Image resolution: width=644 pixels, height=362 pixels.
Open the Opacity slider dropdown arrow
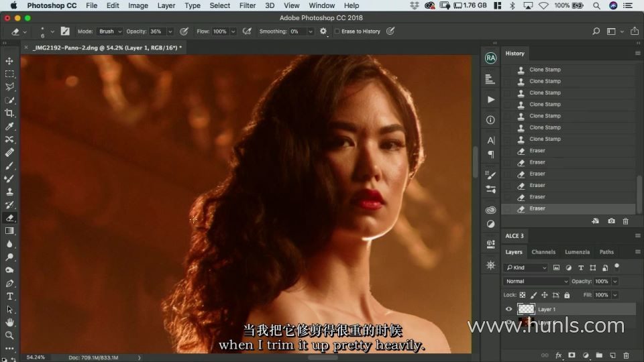[170, 32]
